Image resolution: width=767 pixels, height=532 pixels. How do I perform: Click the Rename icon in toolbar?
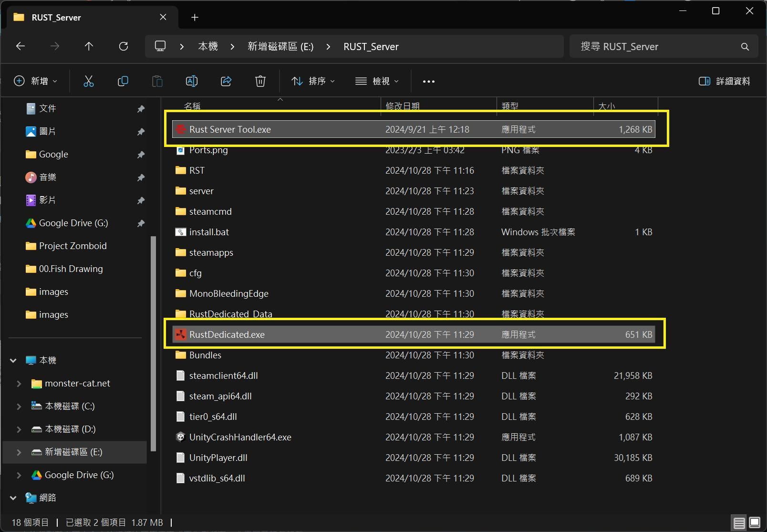pos(191,81)
